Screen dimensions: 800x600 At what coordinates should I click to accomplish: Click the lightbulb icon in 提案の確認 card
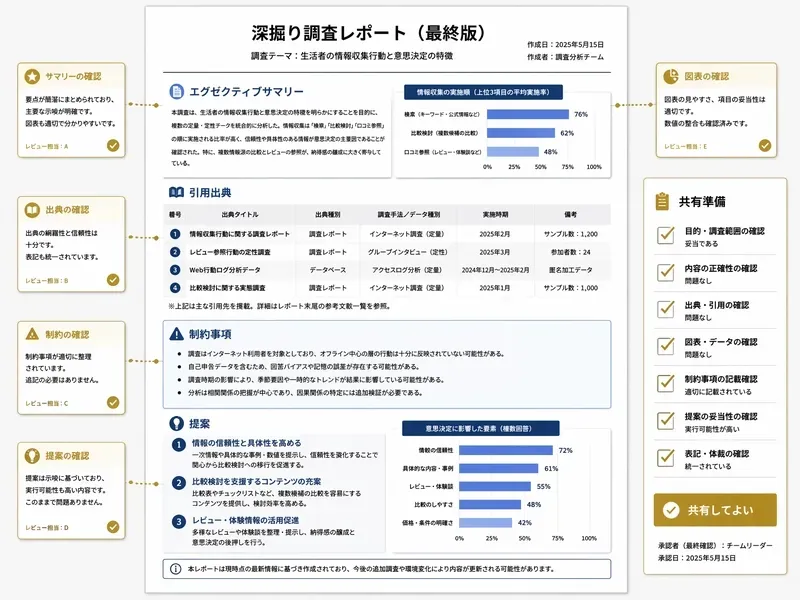(x=32, y=456)
